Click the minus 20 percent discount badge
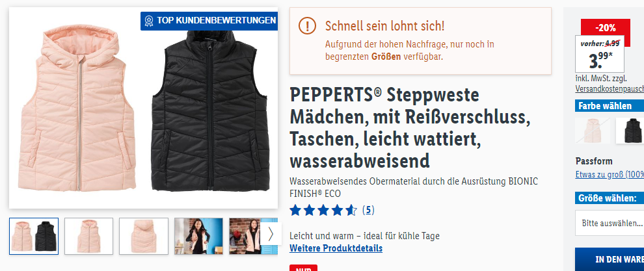Viewport: 644px width, 271px height. [x=606, y=28]
